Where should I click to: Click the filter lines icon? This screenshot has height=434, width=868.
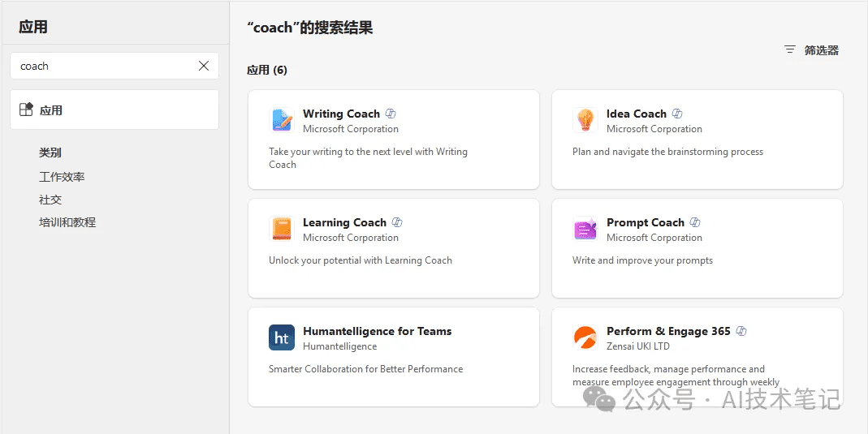[790, 49]
